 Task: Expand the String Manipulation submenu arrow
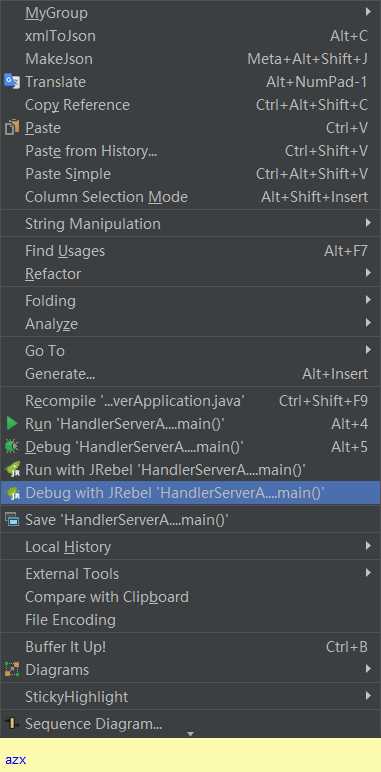[368, 223]
